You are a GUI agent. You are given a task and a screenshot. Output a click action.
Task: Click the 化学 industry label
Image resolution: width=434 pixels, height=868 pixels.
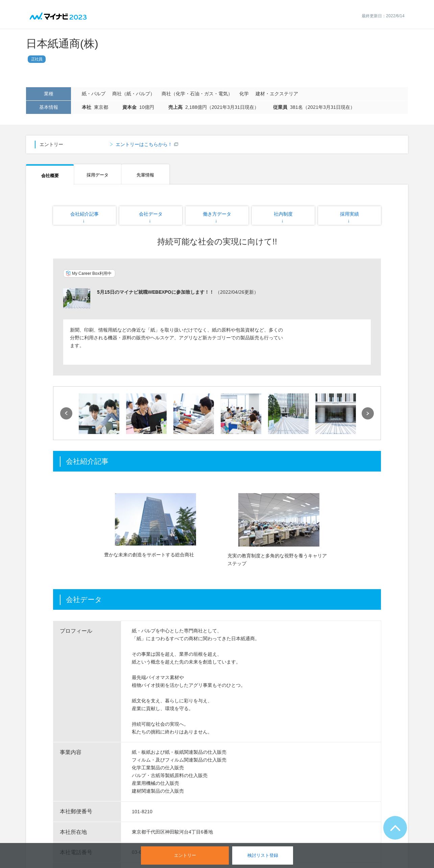point(244,94)
